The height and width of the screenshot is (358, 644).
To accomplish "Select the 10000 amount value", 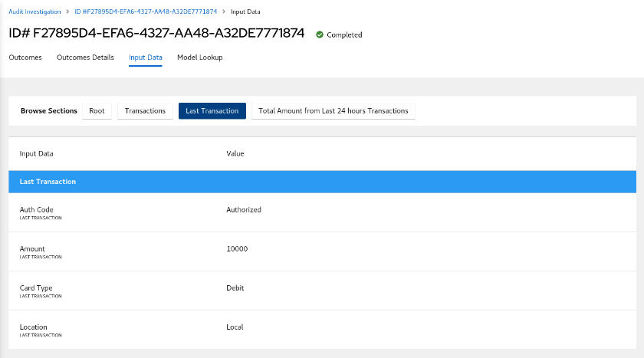I will [x=237, y=249].
